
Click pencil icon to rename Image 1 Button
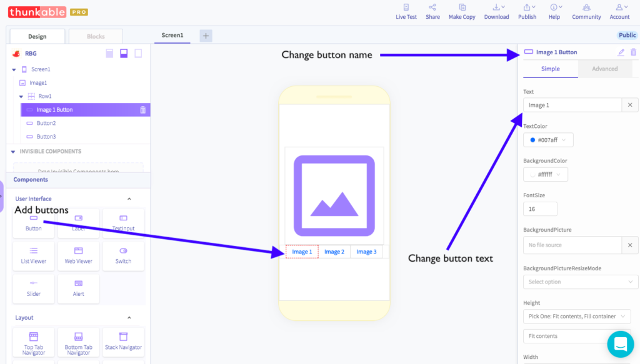coord(621,52)
